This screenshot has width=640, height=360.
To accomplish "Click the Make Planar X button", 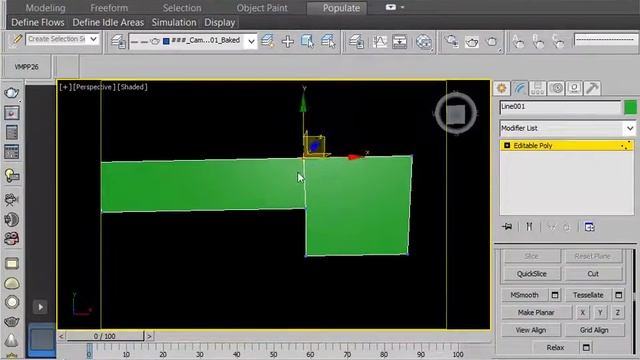I will 582,312.
